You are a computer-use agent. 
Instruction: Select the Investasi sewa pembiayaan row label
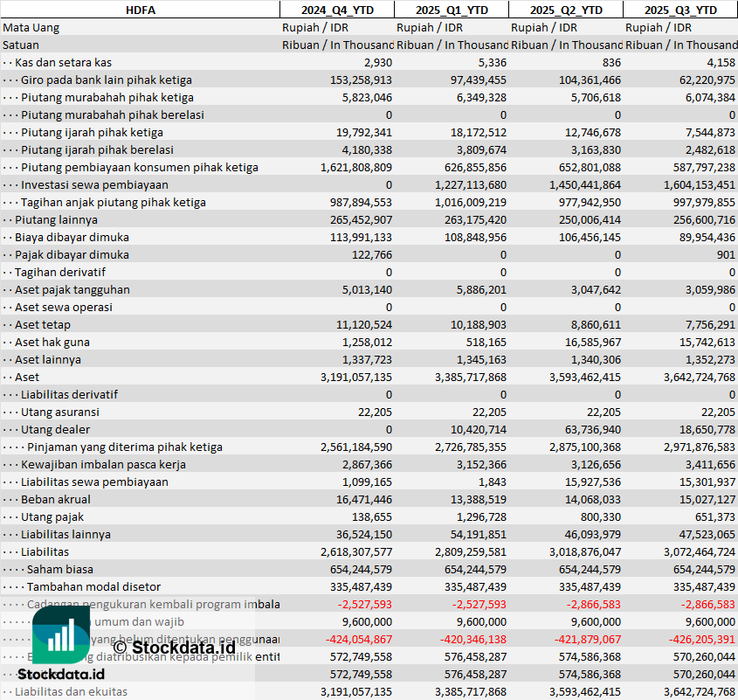94,184
